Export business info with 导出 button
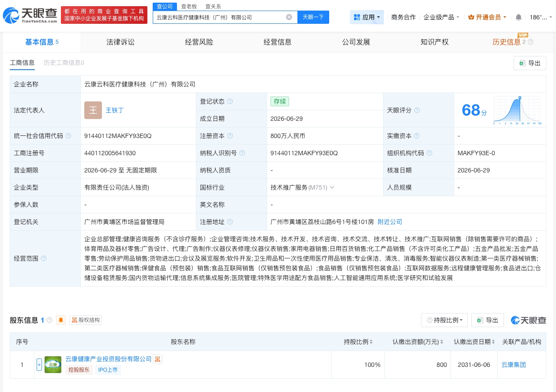This screenshot has height=392, width=556. (x=530, y=63)
